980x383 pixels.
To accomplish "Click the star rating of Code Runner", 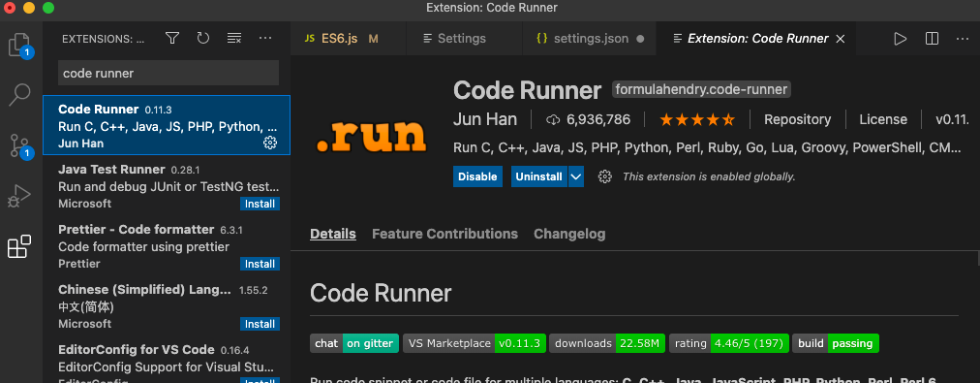I will tap(697, 119).
